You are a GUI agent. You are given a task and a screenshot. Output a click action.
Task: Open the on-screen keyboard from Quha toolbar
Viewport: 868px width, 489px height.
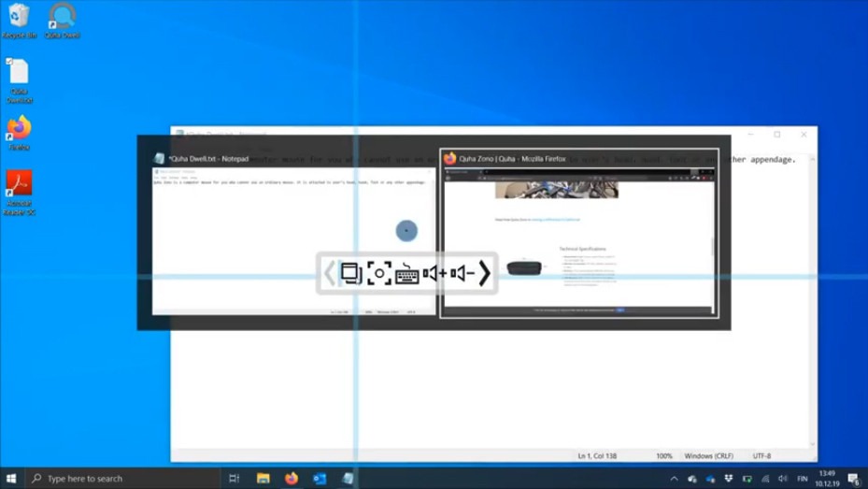406,273
